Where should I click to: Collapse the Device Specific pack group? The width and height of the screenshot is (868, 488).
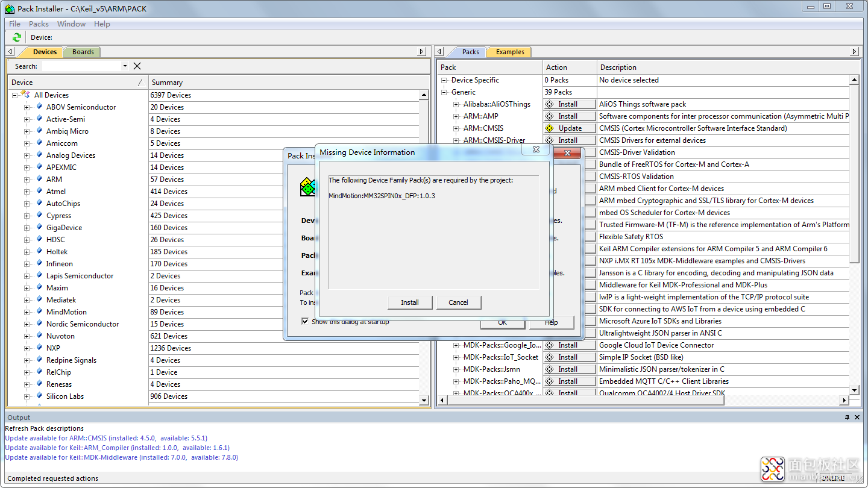pos(444,80)
